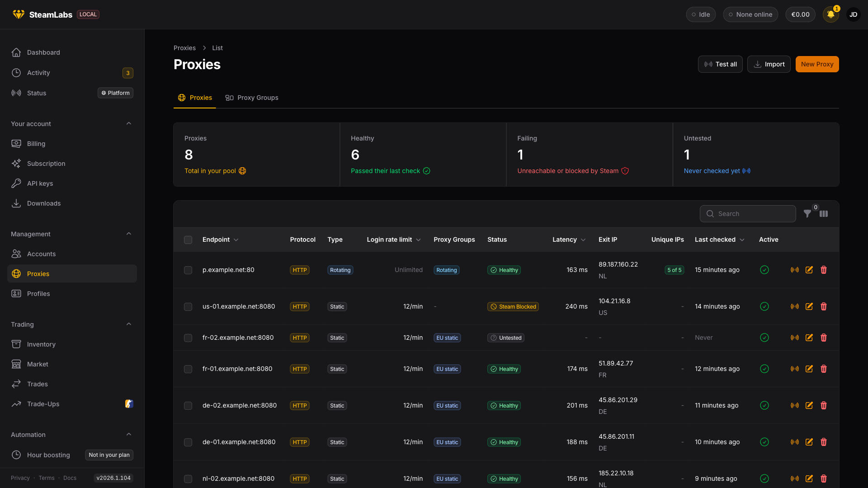Test the nl-02.example.net:8080 proxy
The height and width of the screenshot is (488, 868).
point(795,479)
